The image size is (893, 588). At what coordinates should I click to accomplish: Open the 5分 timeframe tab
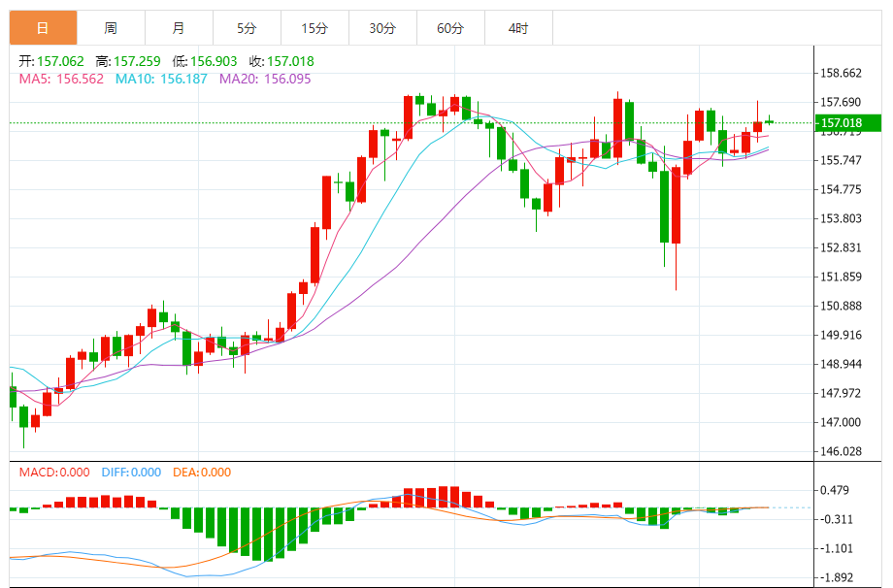point(247,28)
